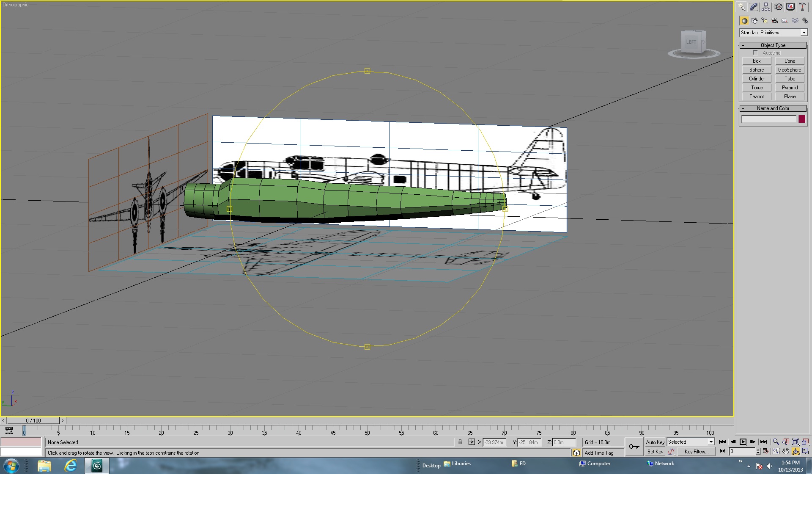This screenshot has height=508, width=812.
Task: Toggle the AutoGrid checkbox
Action: [x=755, y=53]
